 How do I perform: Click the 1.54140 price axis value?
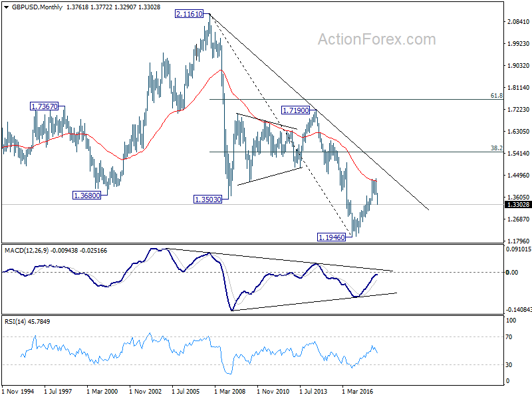(518, 154)
